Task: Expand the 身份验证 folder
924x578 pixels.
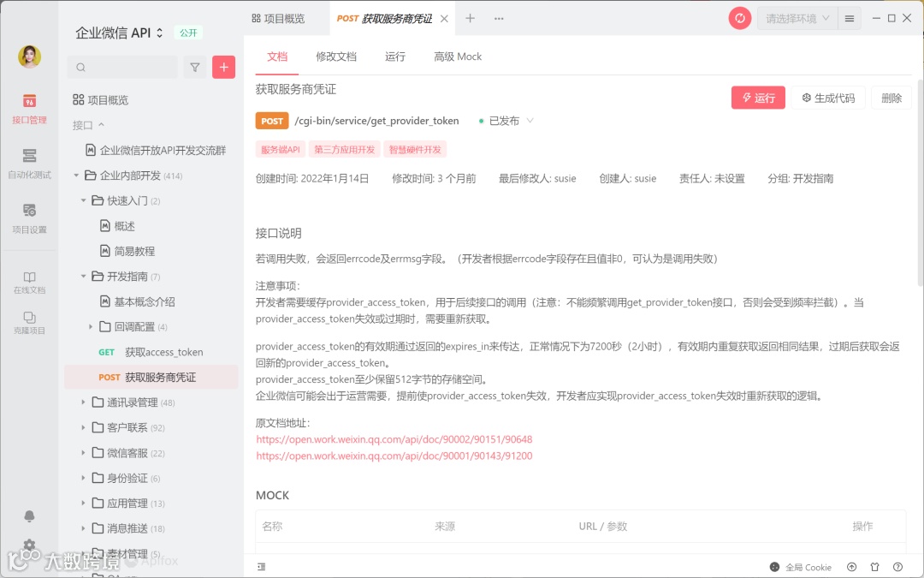Action: coord(83,478)
